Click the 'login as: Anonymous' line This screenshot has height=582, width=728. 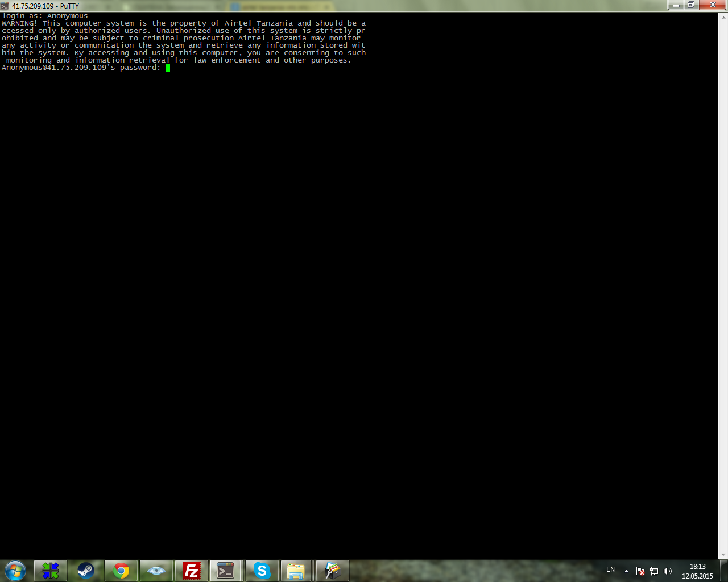pos(45,16)
